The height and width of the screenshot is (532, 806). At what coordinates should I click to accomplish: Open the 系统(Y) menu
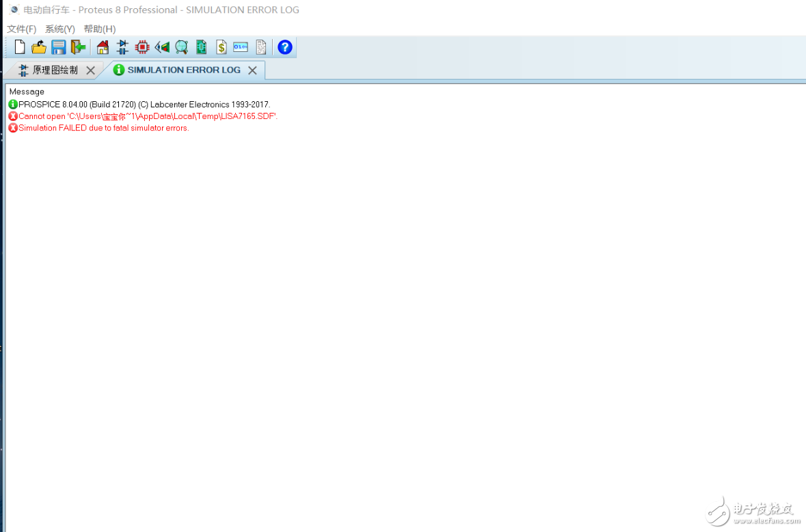(60, 29)
